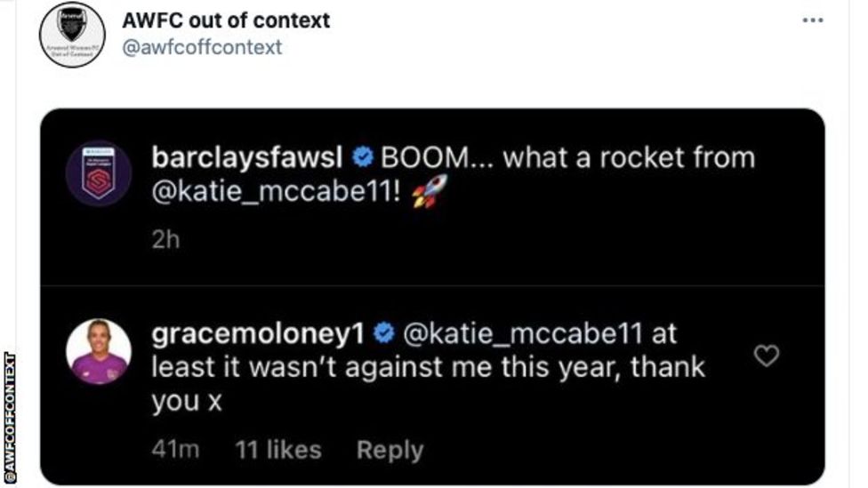Click the gracemoloney1 profile picture
This screenshot has width=868, height=488.
click(x=100, y=351)
